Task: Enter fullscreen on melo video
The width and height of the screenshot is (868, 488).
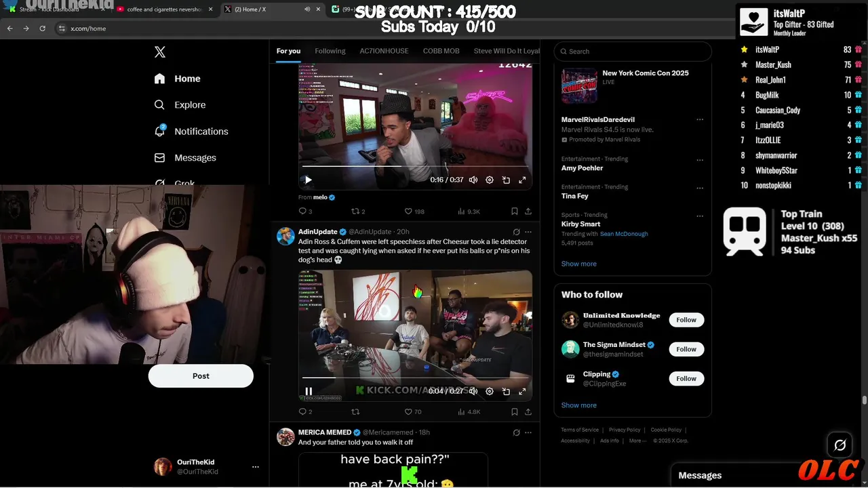Action: click(522, 180)
